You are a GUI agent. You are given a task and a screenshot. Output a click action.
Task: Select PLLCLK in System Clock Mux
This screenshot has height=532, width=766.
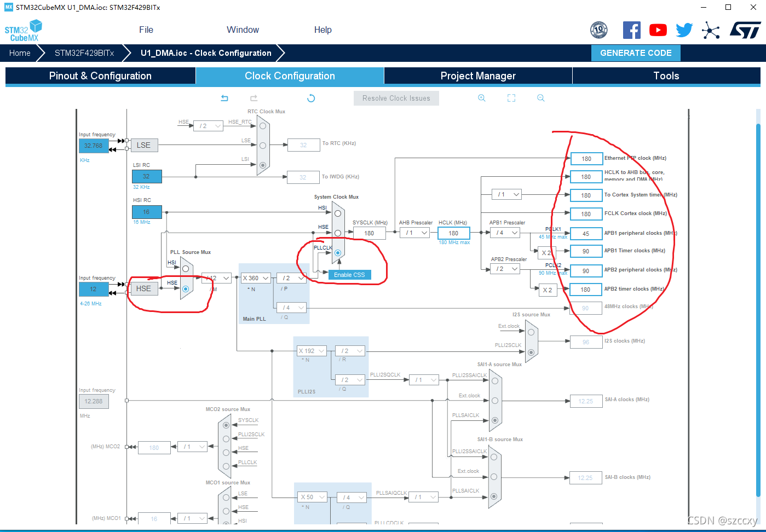coord(338,253)
